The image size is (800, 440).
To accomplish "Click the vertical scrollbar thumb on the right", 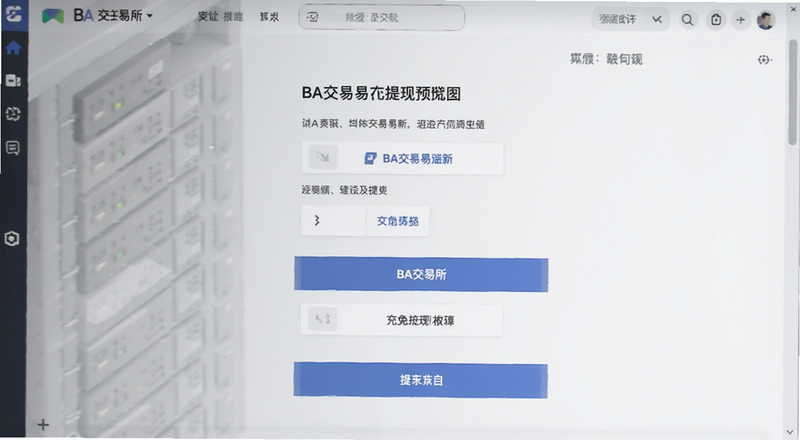I will click(792, 92).
